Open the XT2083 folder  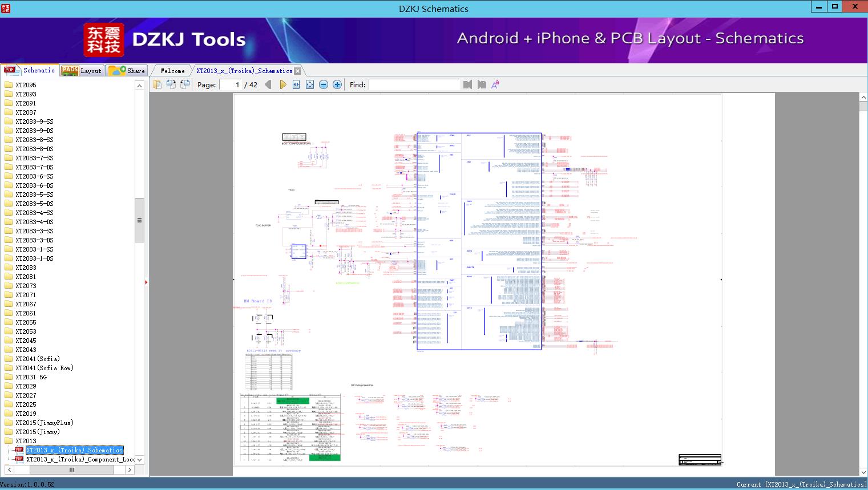point(26,268)
